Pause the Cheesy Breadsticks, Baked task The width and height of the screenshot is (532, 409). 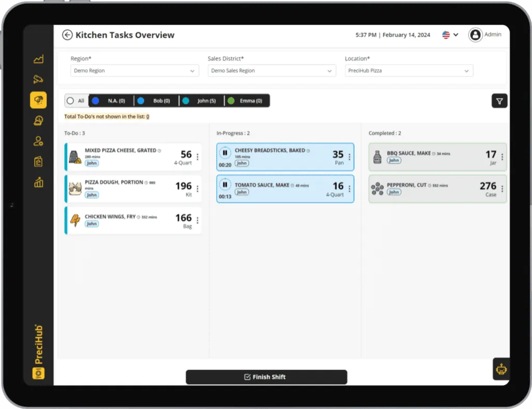pyautogui.click(x=225, y=153)
